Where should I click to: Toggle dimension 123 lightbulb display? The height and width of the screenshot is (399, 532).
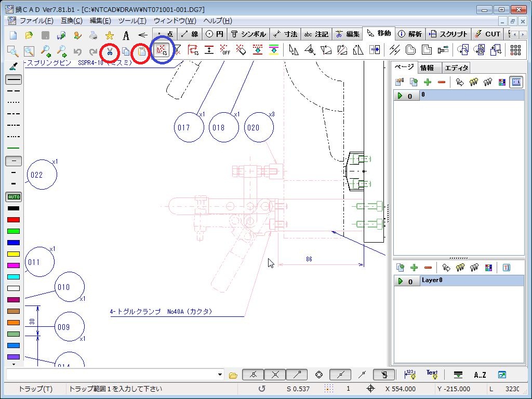pos(409,375)
